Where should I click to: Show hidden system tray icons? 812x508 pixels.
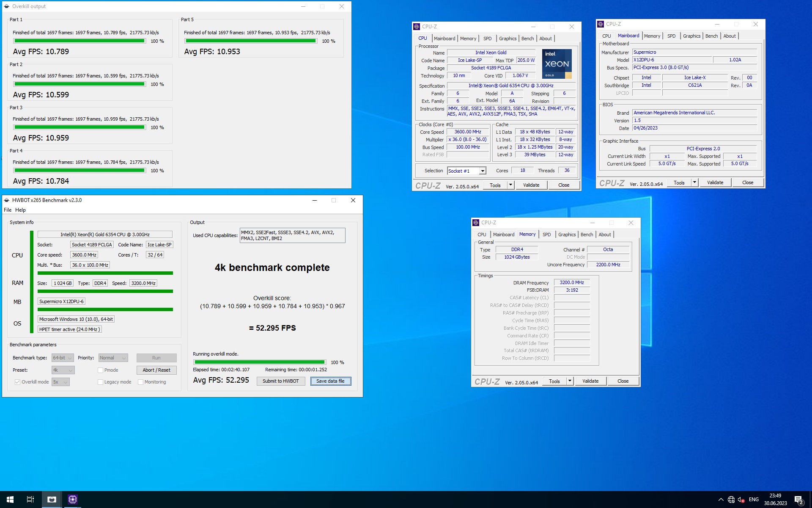[721, 500]
